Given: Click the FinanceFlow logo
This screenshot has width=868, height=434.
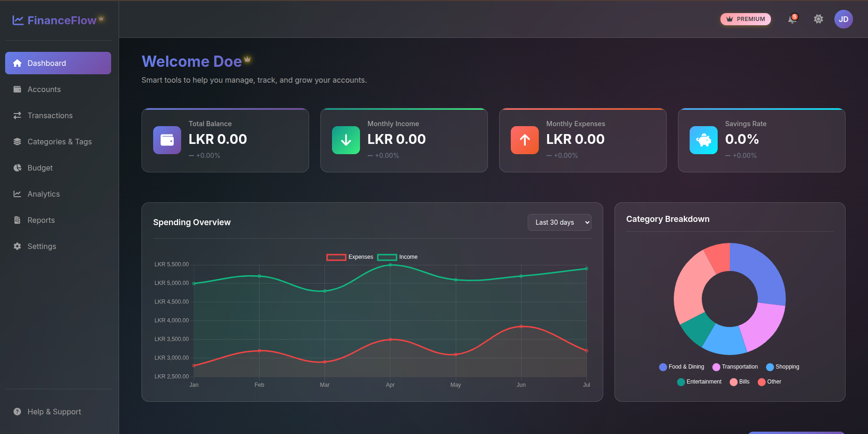Looking at the screenshot, I should [x=55, y=20].
